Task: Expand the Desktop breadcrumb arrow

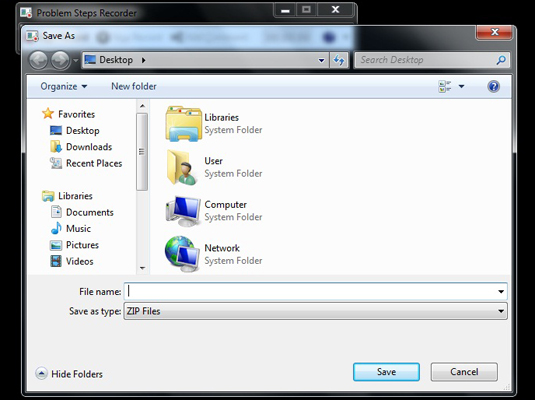Action: [x=144, y=60]
